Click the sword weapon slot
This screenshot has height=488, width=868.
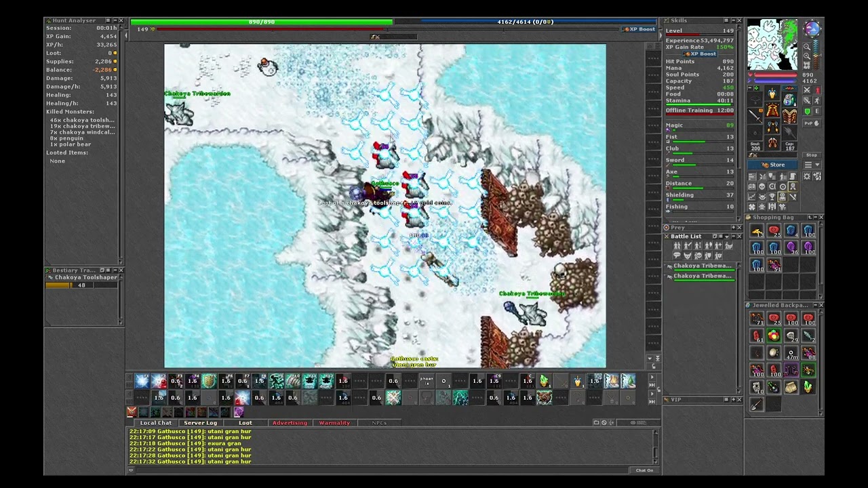[x=756, y=117]
